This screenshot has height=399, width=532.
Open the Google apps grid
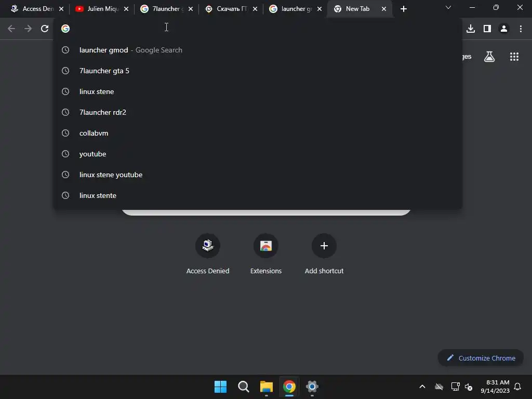[514, 57]
